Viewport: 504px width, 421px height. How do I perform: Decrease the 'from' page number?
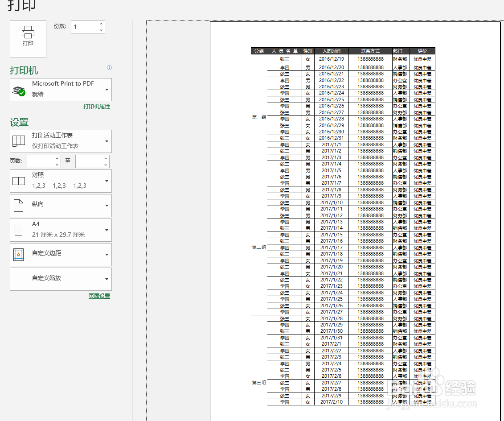pyautogui.click(x=57, y=165)
